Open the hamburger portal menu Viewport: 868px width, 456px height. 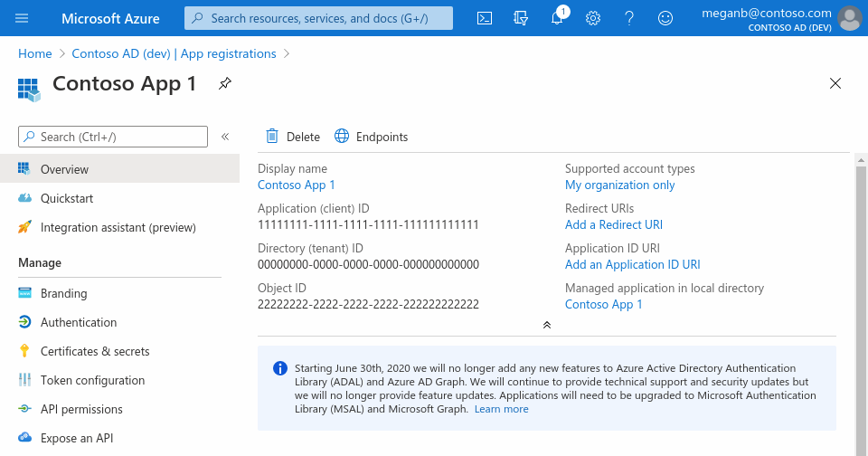[x=22, y=18]
